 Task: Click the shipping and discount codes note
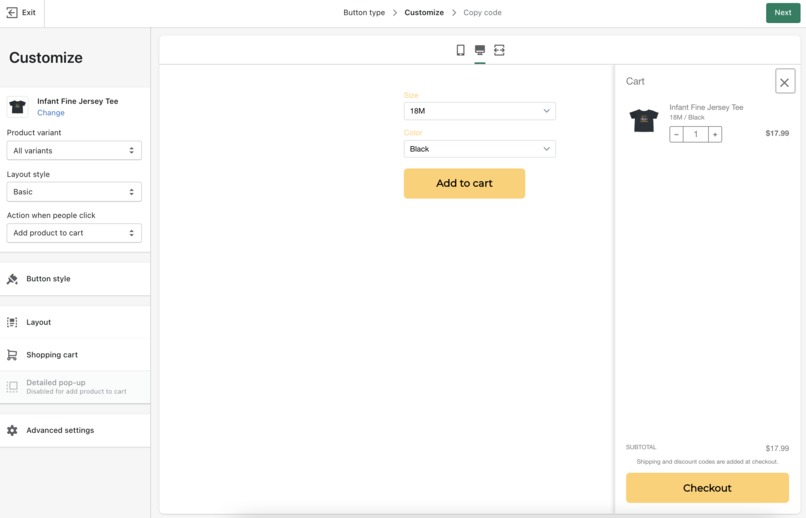(707, 462)
